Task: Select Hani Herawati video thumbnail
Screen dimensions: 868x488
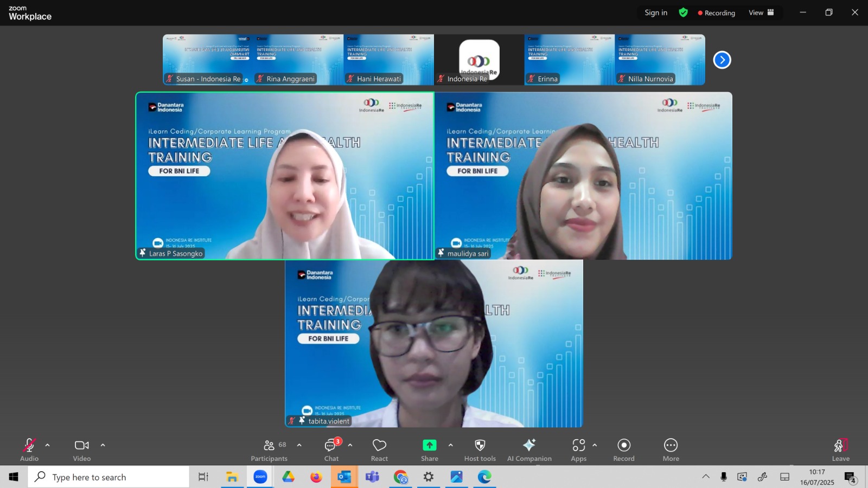Action: point(389,60)
